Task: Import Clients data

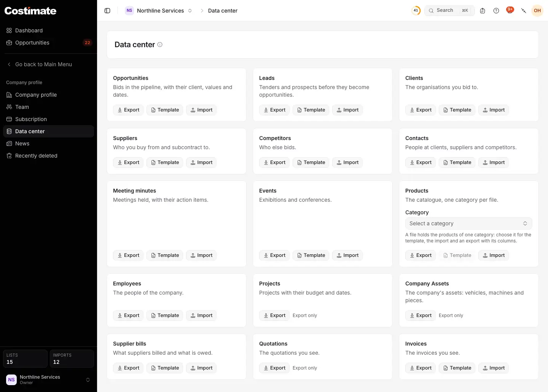Action: (x=494, y=110)
